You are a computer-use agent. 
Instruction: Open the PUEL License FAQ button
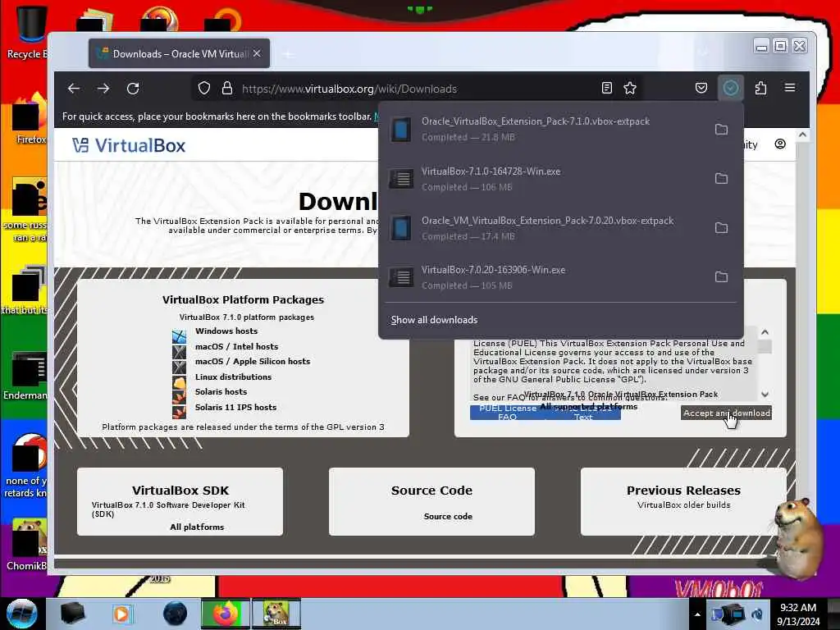point(507,413)
